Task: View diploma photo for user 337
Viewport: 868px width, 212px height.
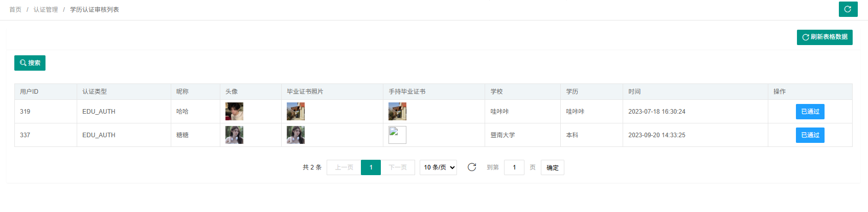Action: (x=295, y=135)
